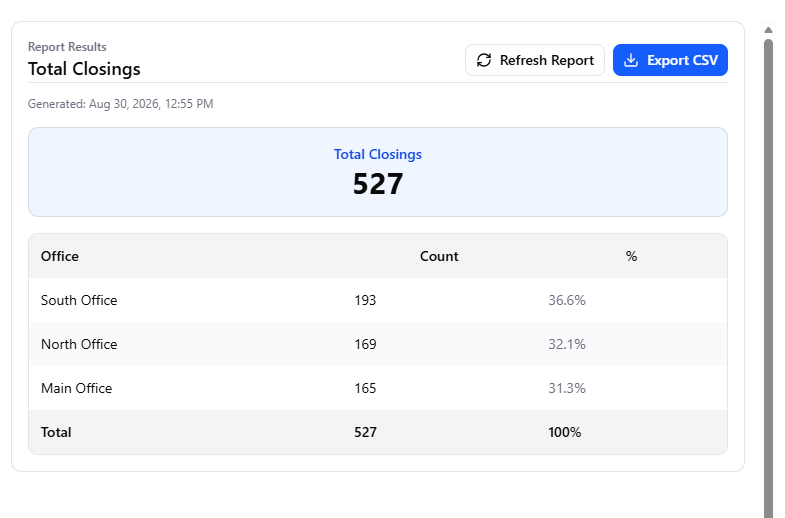Click the scrollbar up arrow

pos(768,30)
